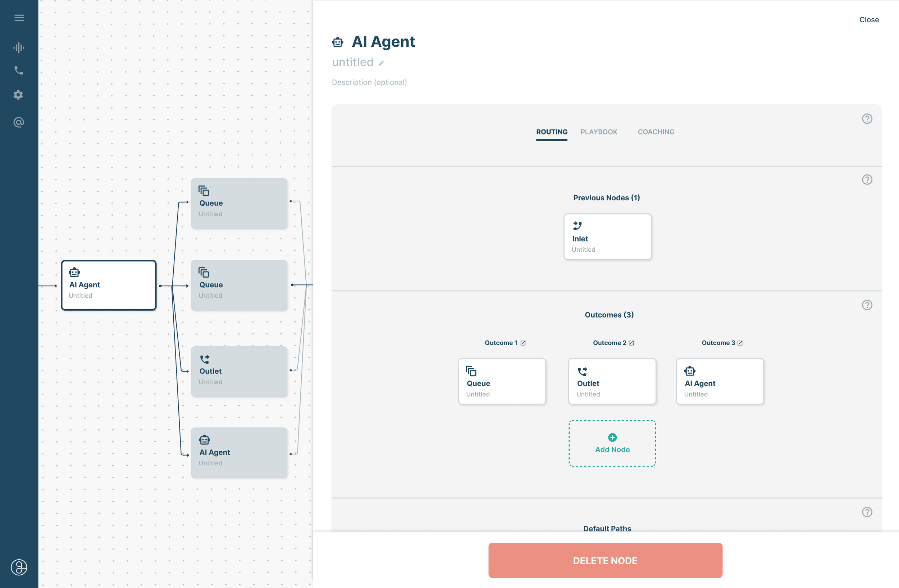Switch to the Coaching tab
Screen dimensions: 899x588
656,132
